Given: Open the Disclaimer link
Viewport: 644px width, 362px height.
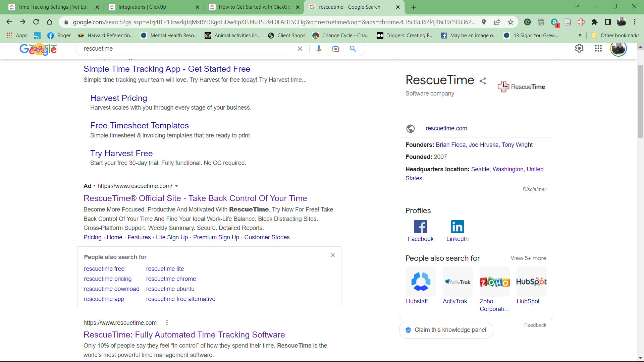Looking at the screenshot, I should [x=534, y=189].
